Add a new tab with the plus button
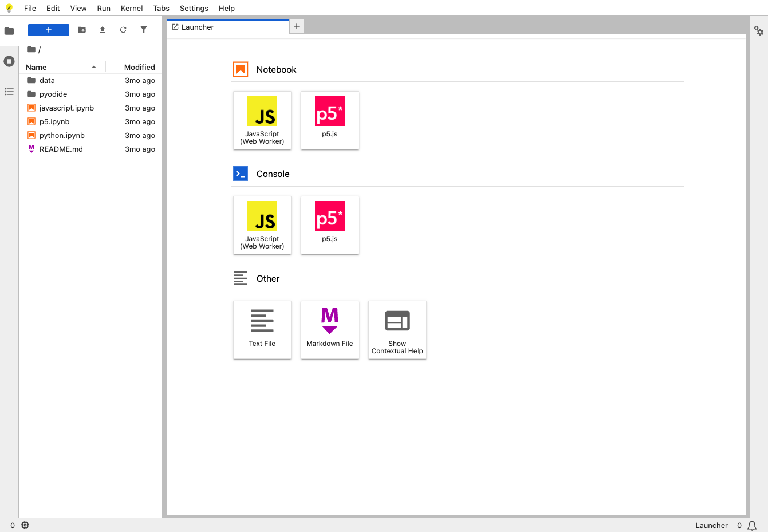 (x=297, y=27)
